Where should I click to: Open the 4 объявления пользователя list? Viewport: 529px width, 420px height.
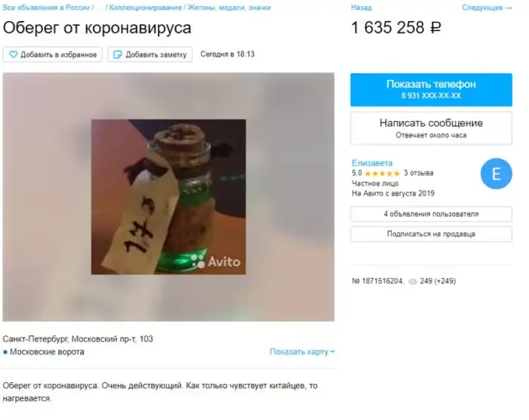[432, 214]
